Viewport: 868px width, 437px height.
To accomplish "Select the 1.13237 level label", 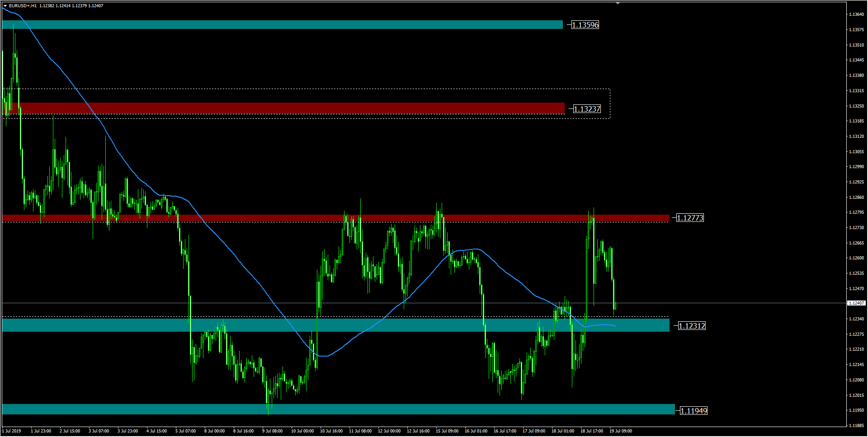I will (x=587, y=109).
